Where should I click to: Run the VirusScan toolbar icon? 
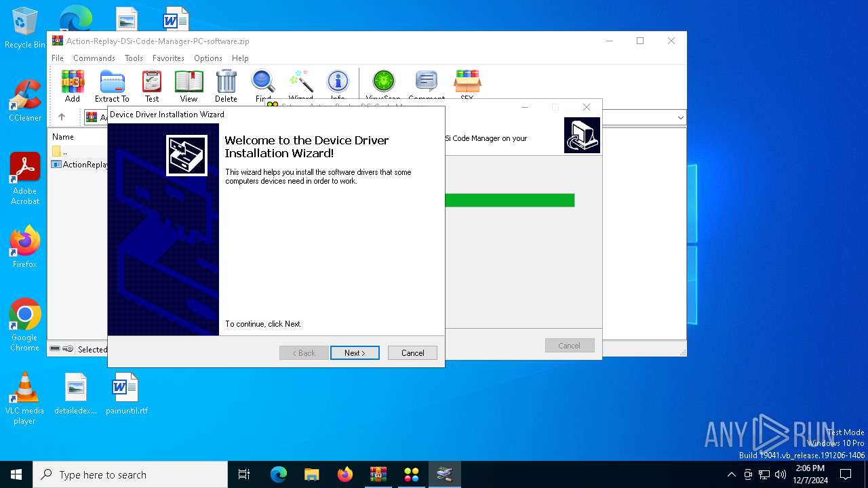(x=383, y=86)
